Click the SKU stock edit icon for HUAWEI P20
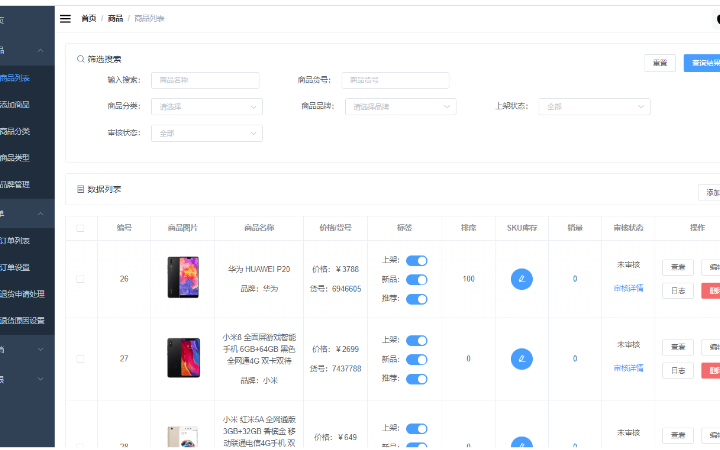The image size is (720, 450). [522, 279]
